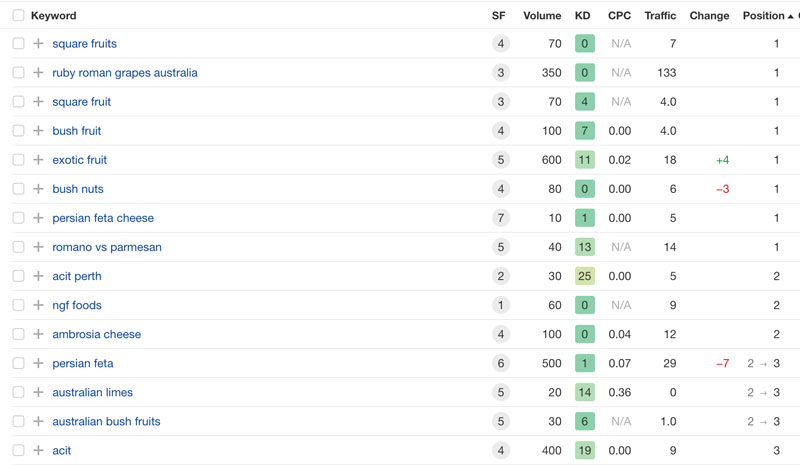The width and height of the screenshot is (800, 465).
Task: Tick the select-all checkbox in header
Action: [x=18, y=15]
